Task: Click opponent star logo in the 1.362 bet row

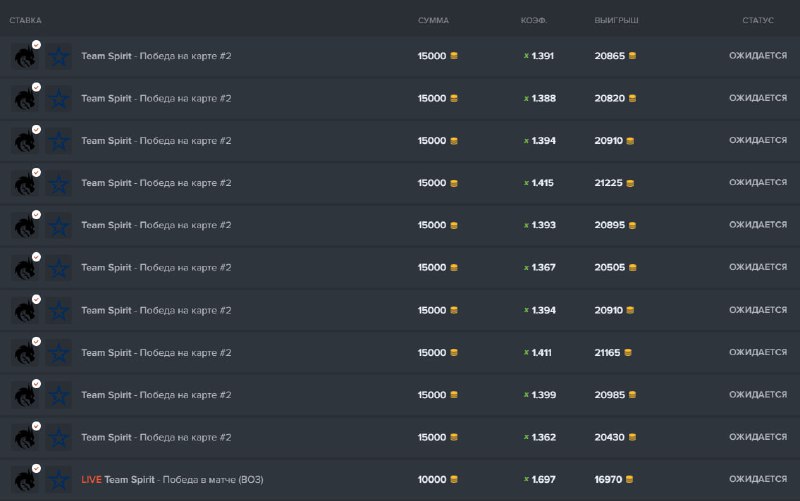Action: tap(59, 438)
